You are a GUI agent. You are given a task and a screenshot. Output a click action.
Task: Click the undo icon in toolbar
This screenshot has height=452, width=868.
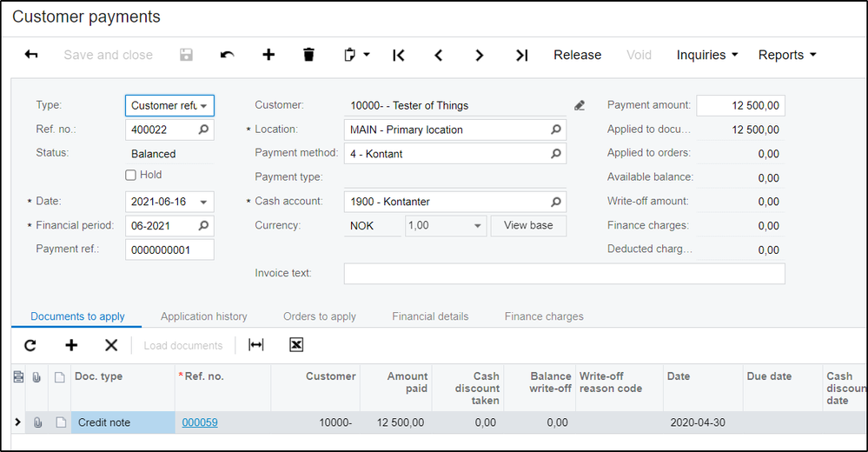(228, 55)
